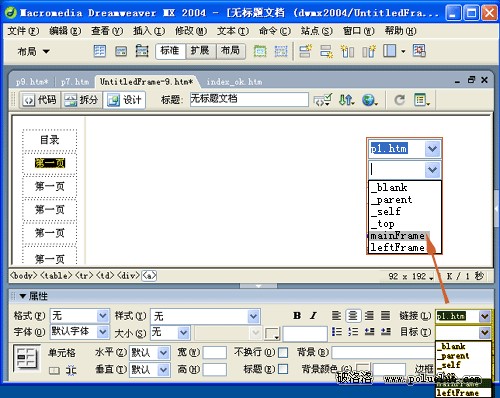Open the 字体 font dropdown
This screenshot has width=500, height=398.
coord(103,332)
